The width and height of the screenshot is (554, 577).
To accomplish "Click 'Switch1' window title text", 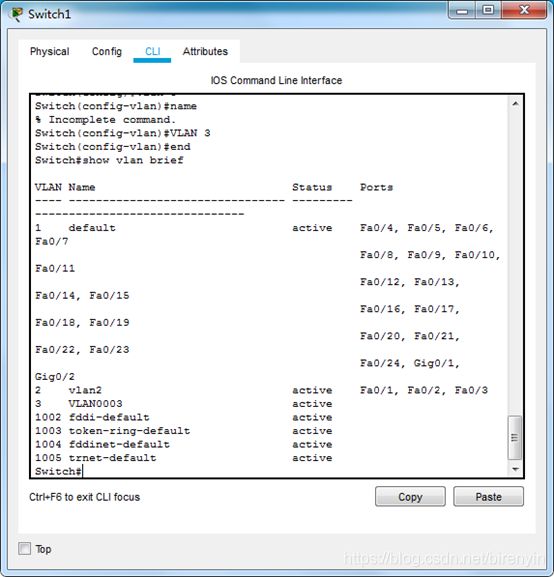I will pos(49,14).
